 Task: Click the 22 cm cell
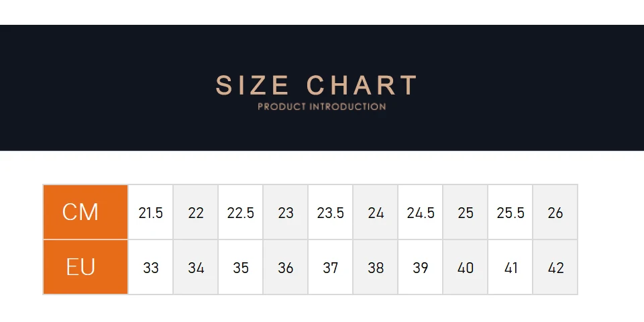point(196,213)
